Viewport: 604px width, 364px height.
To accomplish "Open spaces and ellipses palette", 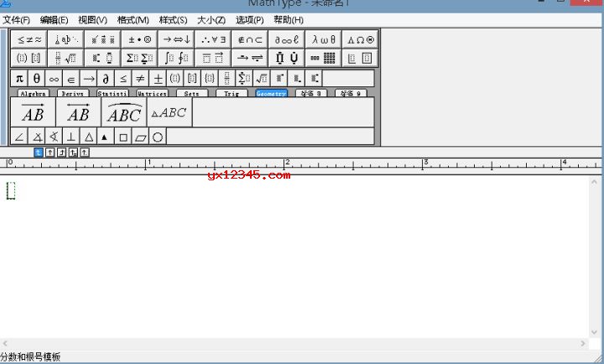I will [x=66, y=39].
